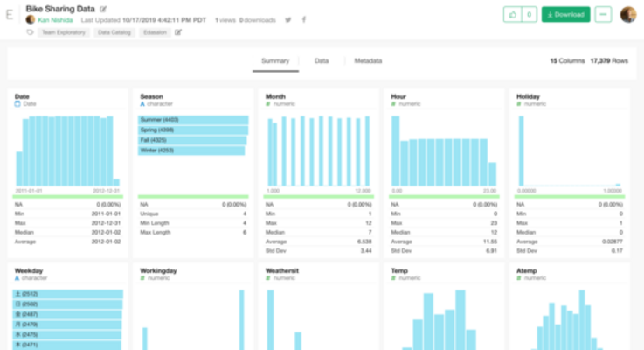Click the edit icon beside Bike Sharing Data title
The height and width of the screenshot is (350, 644).
click(104, 9)
